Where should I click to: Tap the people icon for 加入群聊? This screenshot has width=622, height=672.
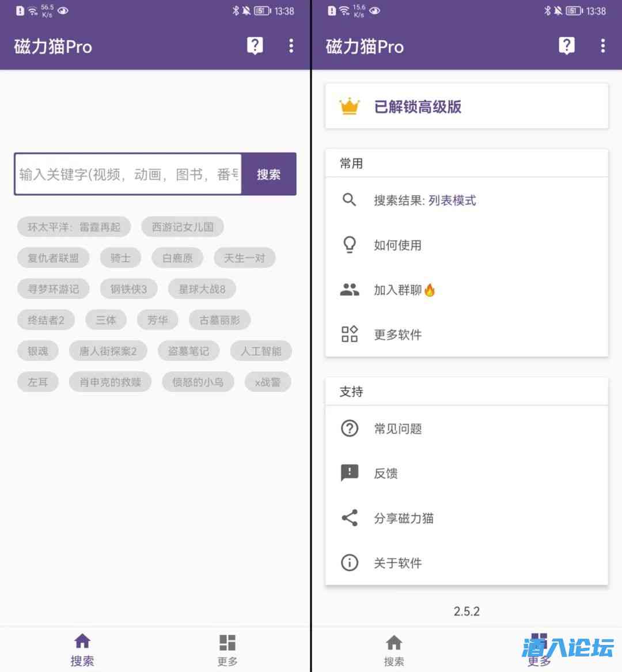(x=349, y=290)
